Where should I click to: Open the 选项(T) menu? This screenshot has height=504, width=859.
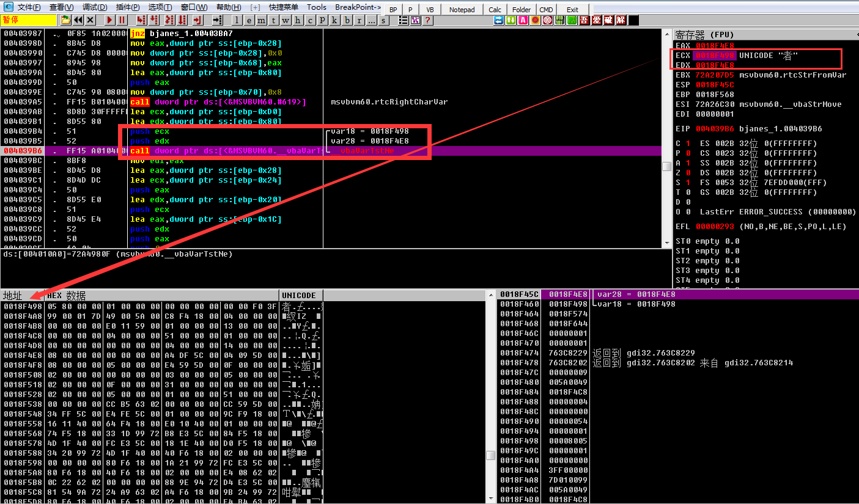pyautogui.click(x=160, y=7)
